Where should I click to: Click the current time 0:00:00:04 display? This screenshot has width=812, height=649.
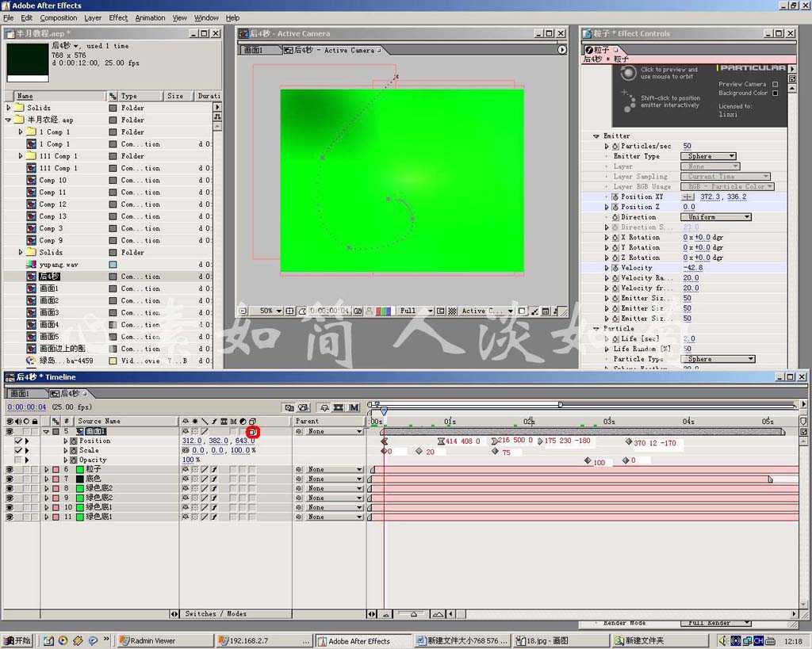[27, 407]
